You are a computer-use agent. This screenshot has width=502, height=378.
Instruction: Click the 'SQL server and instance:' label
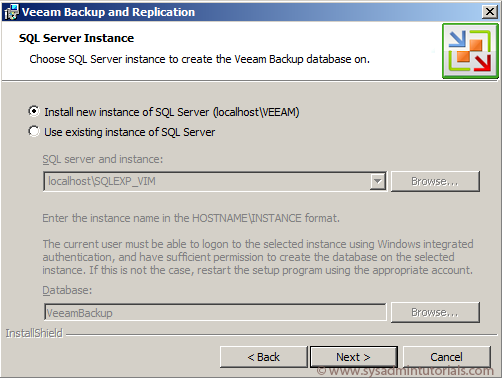coord(103,159)
